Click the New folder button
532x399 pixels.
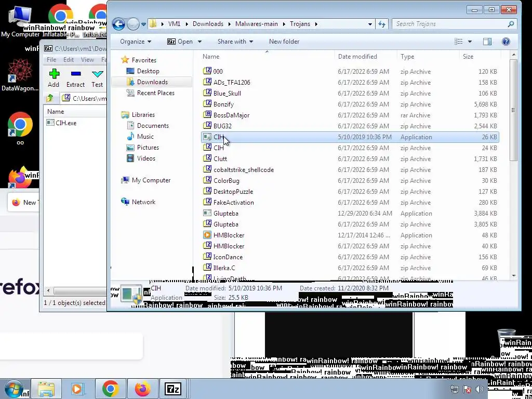(284, 42)
